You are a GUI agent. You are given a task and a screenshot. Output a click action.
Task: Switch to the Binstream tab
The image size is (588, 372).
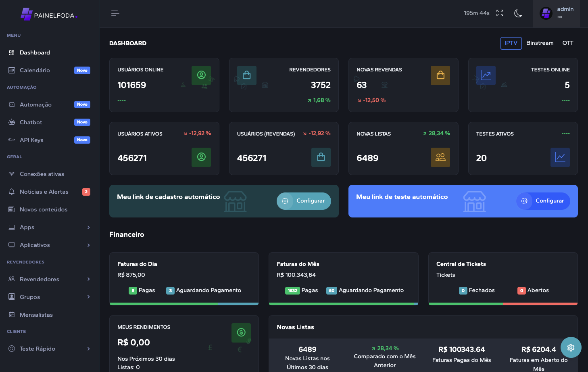[x=540, y=43]
